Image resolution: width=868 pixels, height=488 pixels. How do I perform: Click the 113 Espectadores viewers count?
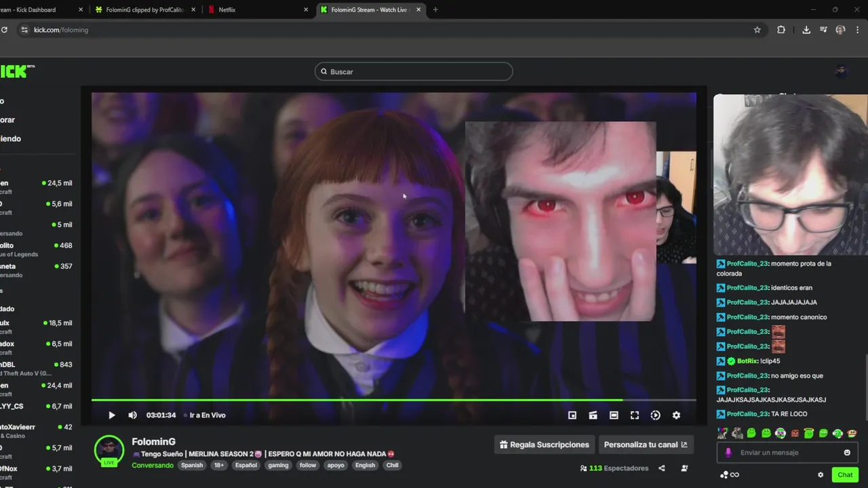click(614, 468)
